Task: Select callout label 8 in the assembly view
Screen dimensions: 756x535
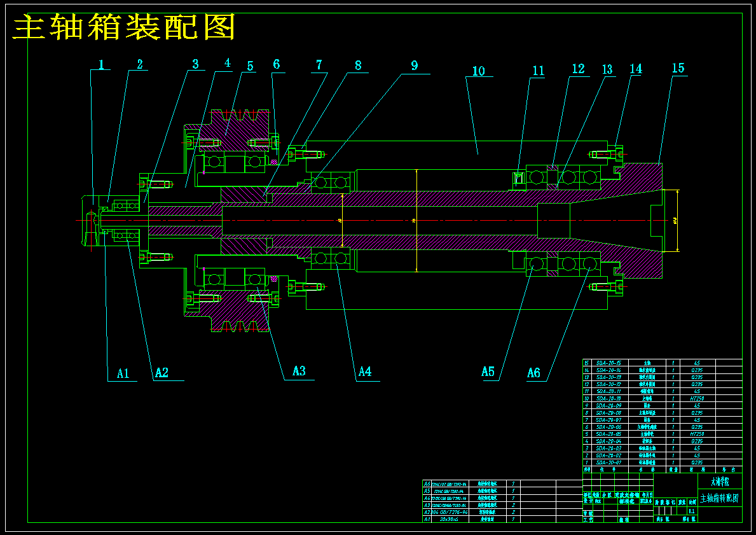Action: tap(358, 66)
